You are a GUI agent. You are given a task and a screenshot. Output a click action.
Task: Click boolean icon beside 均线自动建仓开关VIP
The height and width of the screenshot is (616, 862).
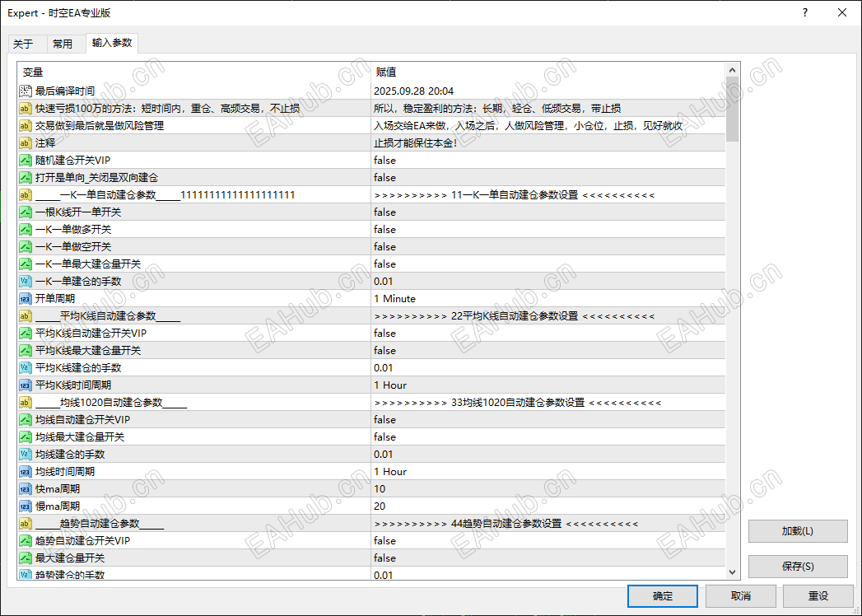pyautogui.click(x=26, y=420)
